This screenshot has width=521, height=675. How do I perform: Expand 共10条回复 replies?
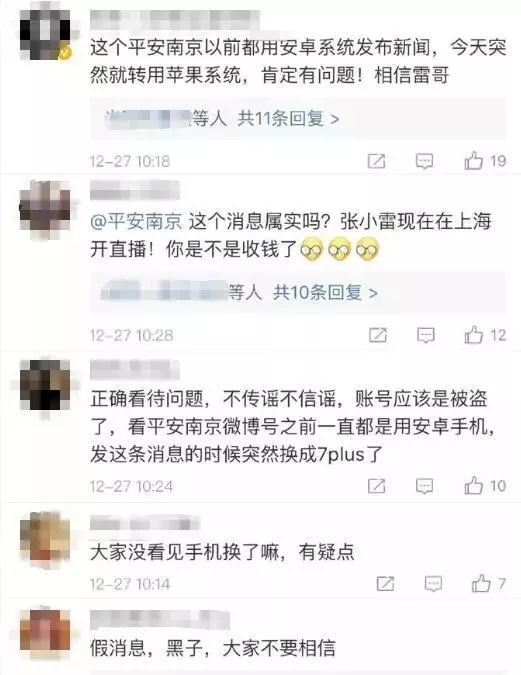(325, 293)
